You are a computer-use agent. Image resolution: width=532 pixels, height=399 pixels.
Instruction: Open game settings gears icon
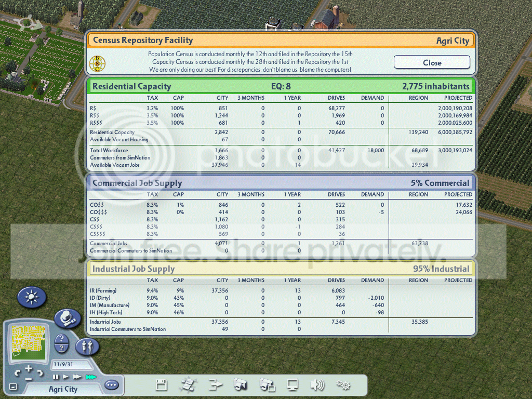(x=343, y=385)
